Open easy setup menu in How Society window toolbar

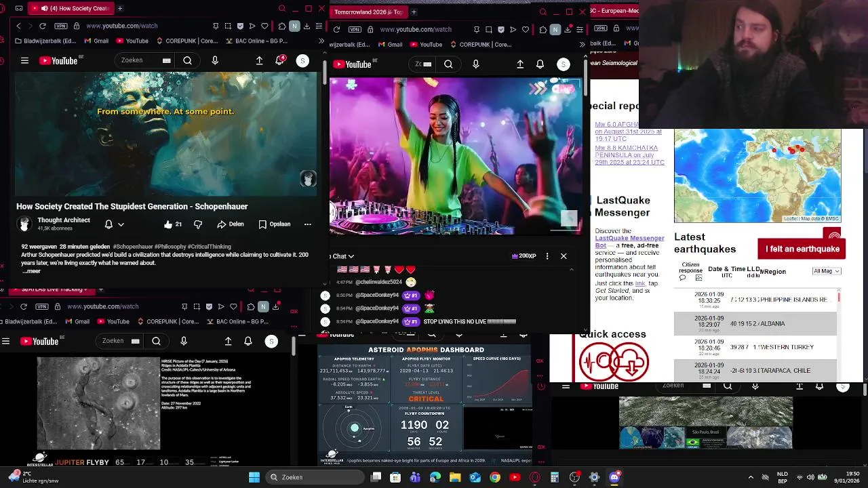pyautogui.click(x=319, y=26)
